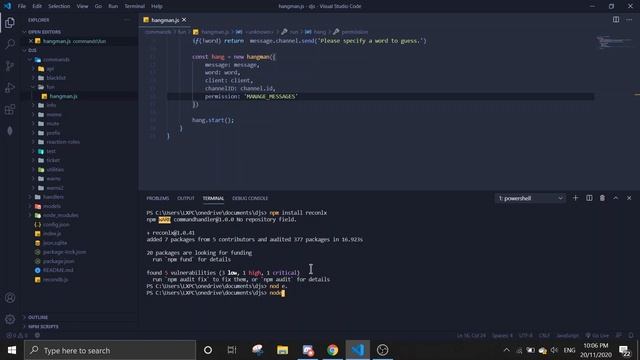640x360 pixels.
Task: Expand the models folder
Action: coord(52,206)
